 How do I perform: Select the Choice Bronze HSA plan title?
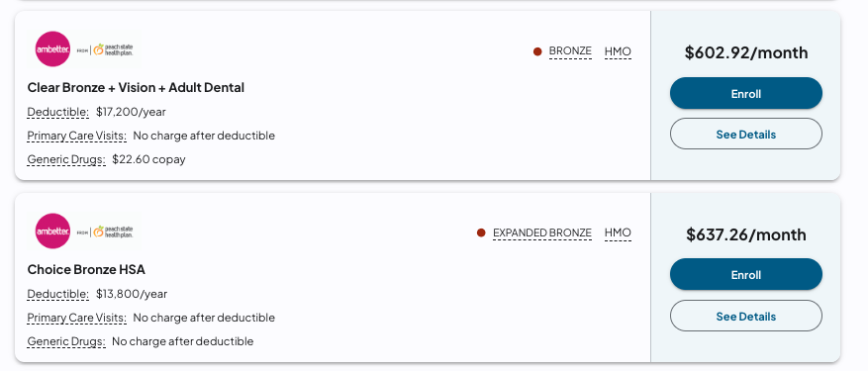86,270
